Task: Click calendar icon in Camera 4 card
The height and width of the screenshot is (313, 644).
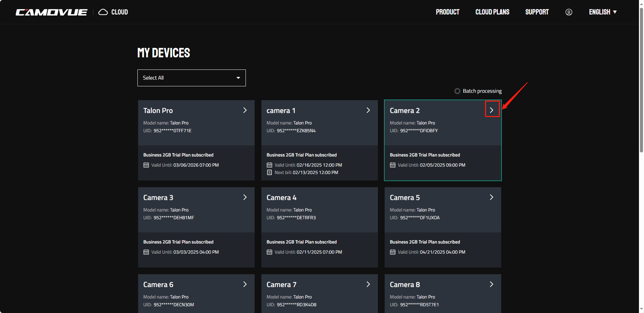Action: click(x=269, y=252)
